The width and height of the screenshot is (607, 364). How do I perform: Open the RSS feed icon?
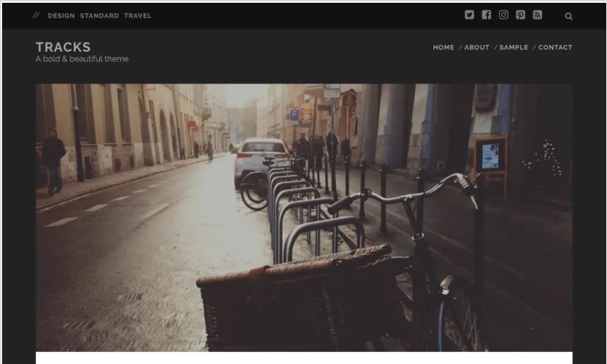(537, 15)
